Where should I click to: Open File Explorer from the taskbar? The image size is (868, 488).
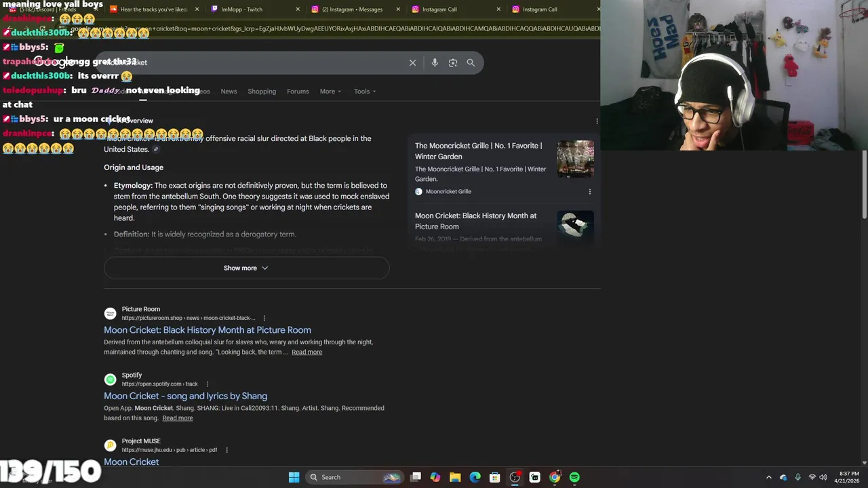[455, 477]
